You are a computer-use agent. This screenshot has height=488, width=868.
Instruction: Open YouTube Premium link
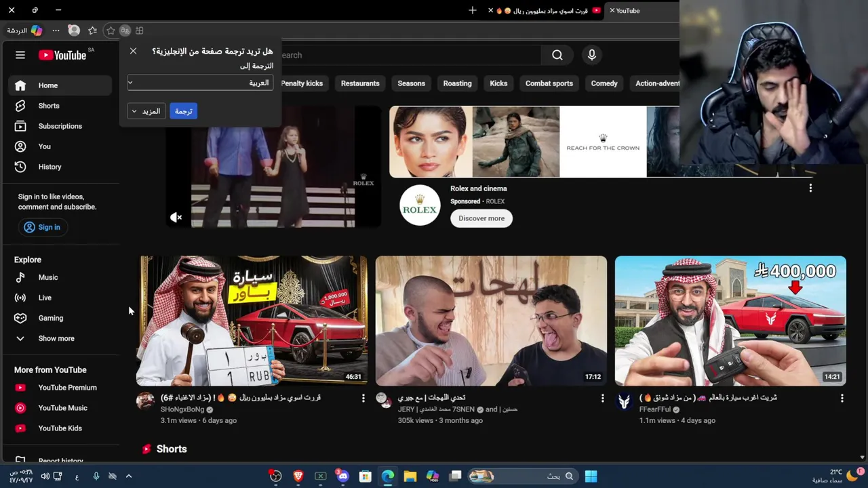pos(60,388)
